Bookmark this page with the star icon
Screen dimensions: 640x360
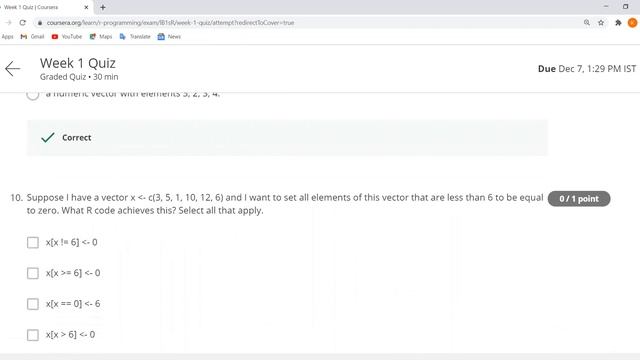(x=601, y=23)
